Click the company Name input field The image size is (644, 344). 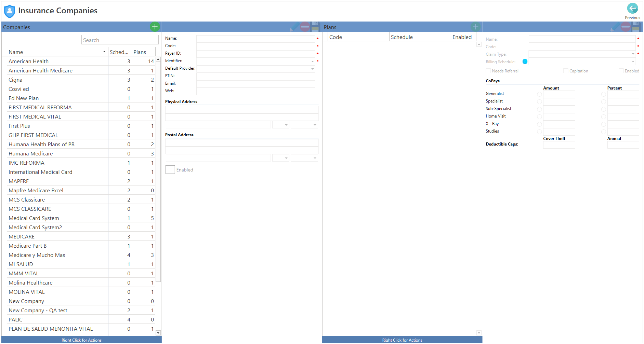coord(255,39)
